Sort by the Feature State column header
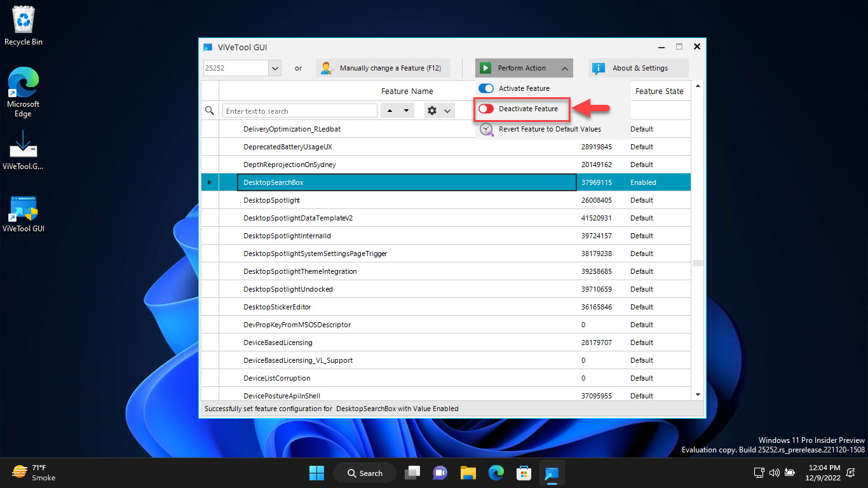868x488 pixels. click(659, 91)
